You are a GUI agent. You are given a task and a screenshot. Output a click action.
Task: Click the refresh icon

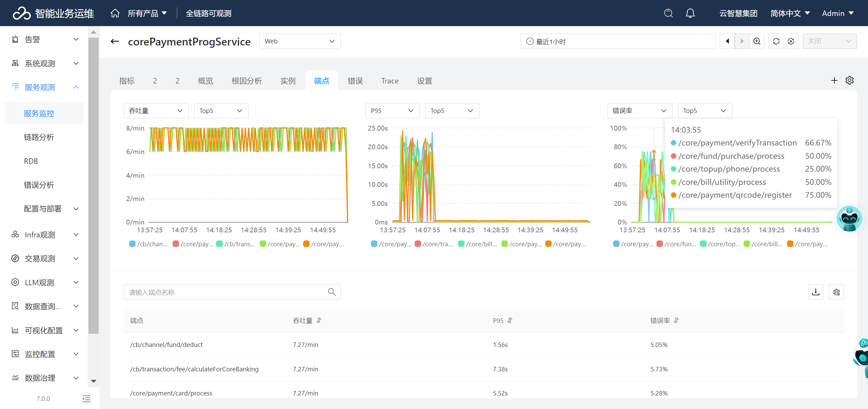click(776, 41)
